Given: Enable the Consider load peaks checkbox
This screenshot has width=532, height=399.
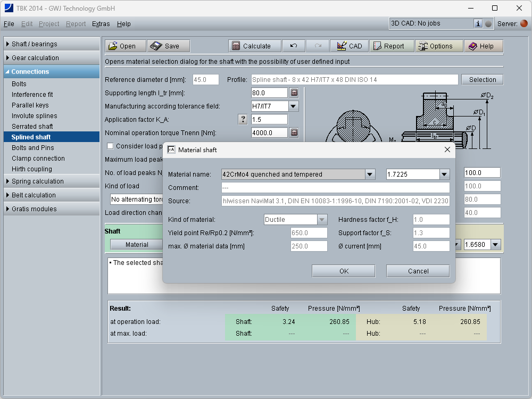Looking at the screenshot, I should [x=111, y=146].
